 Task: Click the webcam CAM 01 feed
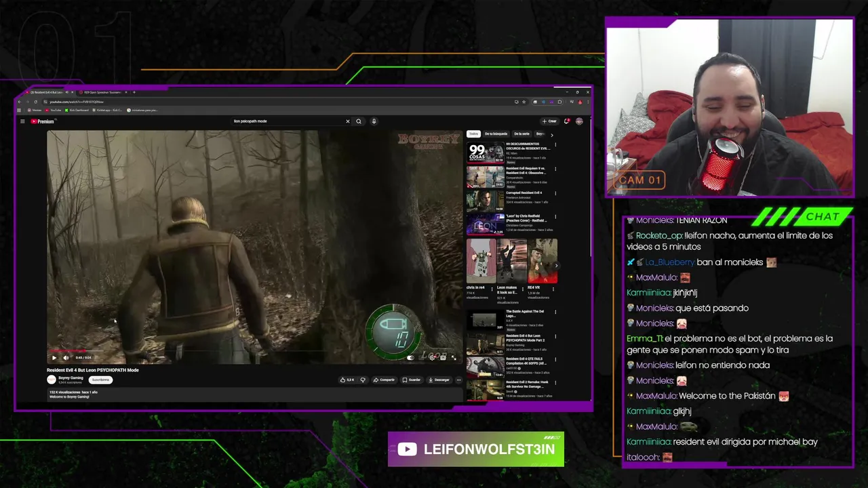730,107
